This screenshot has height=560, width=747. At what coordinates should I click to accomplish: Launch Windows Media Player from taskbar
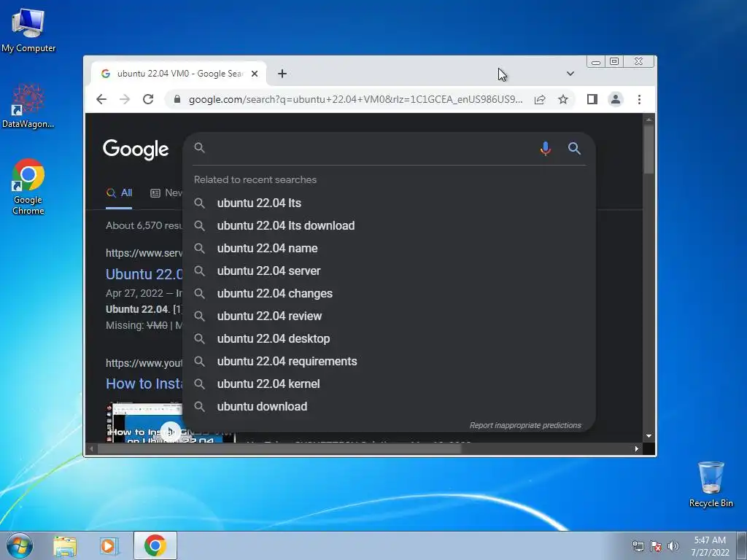click(109, 545)
